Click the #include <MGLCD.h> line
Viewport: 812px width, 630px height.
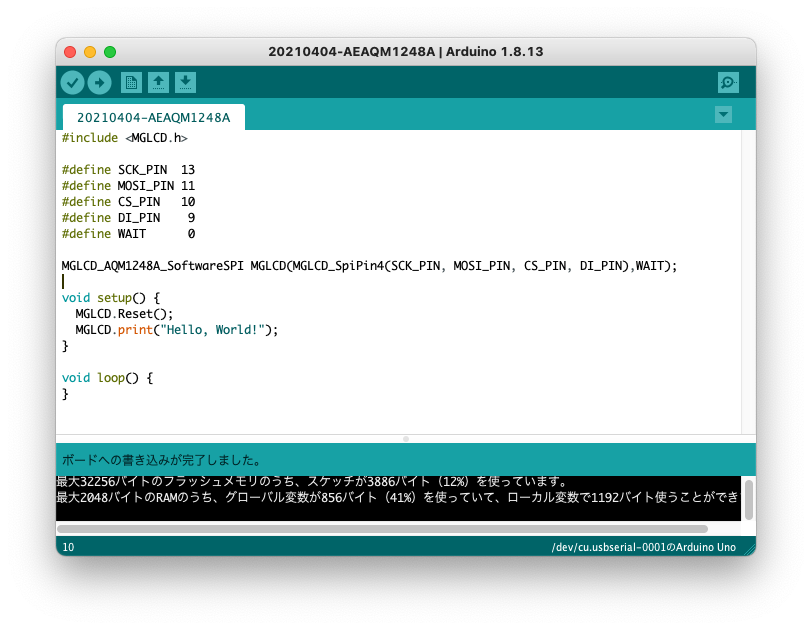pyautogui.click(x=124, y=138)
